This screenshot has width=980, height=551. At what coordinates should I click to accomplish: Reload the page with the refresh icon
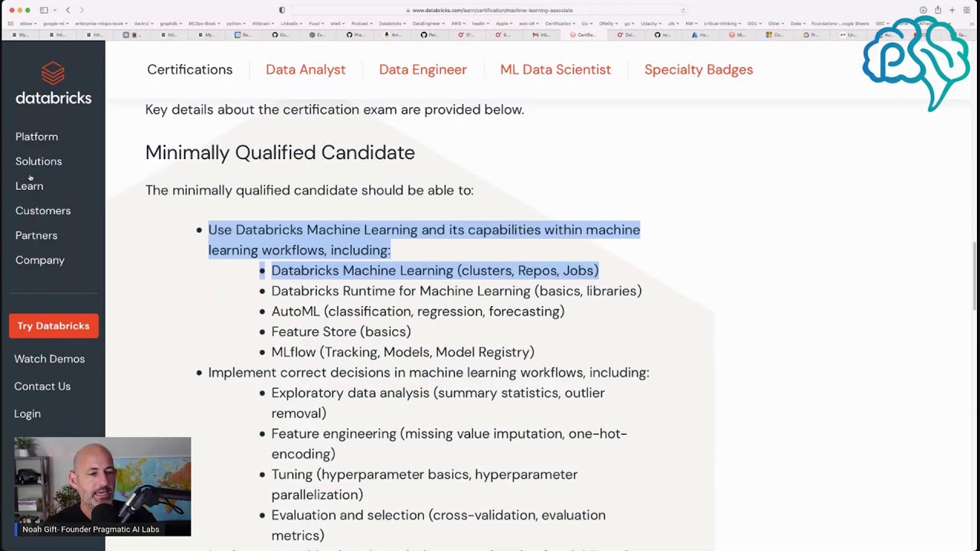click(x=684, y=11)
